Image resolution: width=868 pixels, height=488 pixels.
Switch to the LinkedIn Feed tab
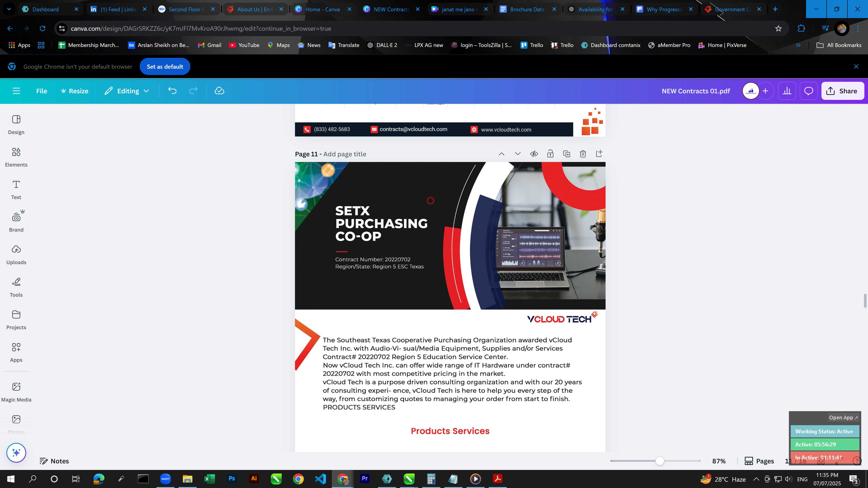click(118, 9)
